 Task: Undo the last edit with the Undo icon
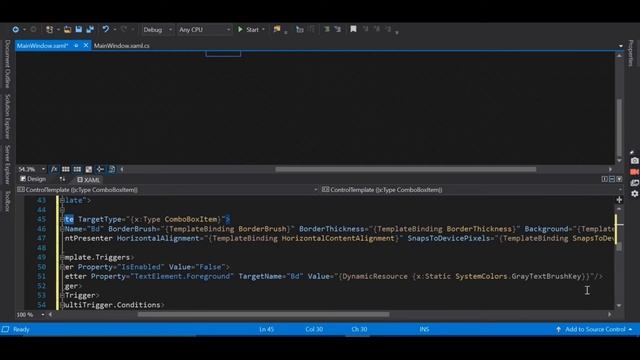click(x=106, y=29)
